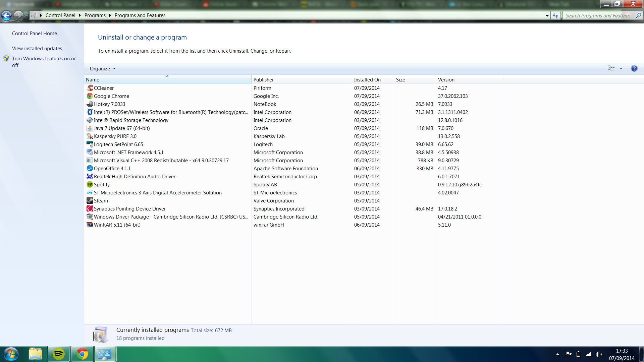Click the OpenOffice 4.1.1 icon
644x362 pixels.
(90, 168)
